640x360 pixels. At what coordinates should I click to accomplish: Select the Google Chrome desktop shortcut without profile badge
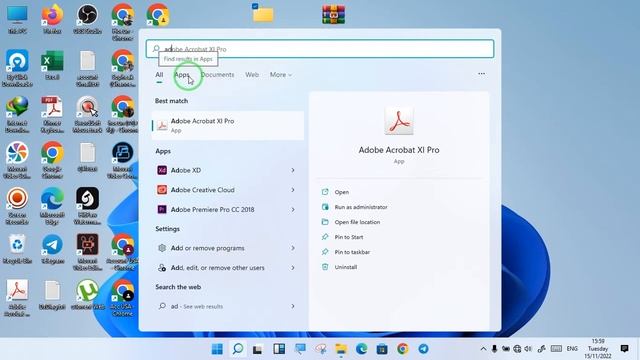click(52, 160)
